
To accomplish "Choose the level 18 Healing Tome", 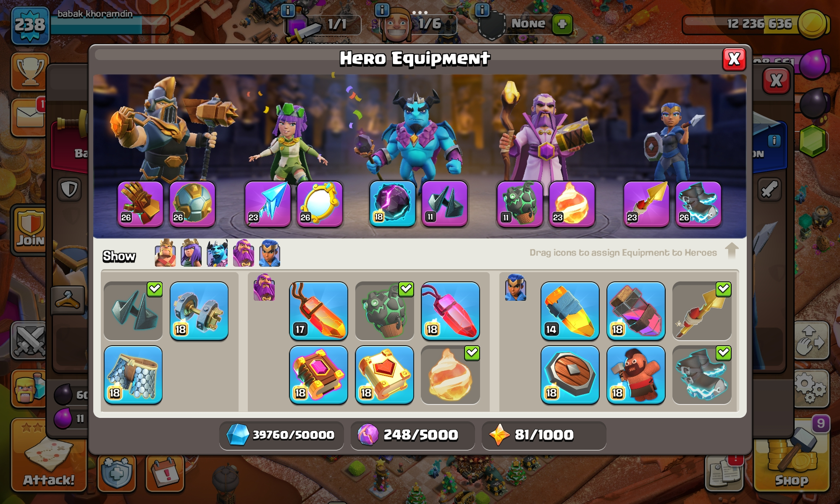I will pyautogui.click(x=384, y=375).
